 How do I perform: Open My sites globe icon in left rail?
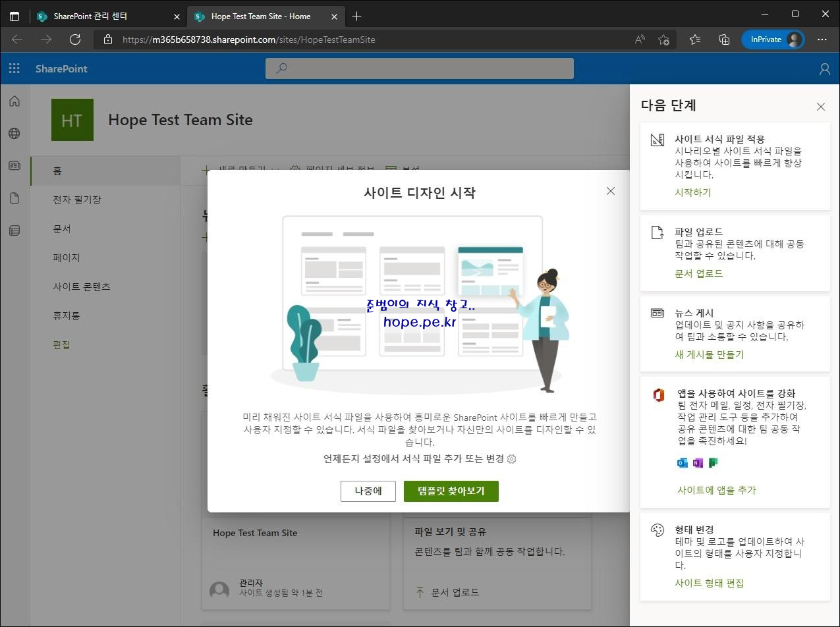tap(14, 134)
